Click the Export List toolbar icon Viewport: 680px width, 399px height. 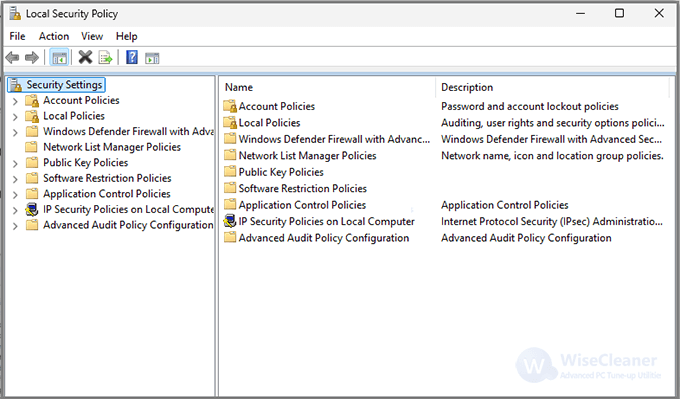[105, 57]
